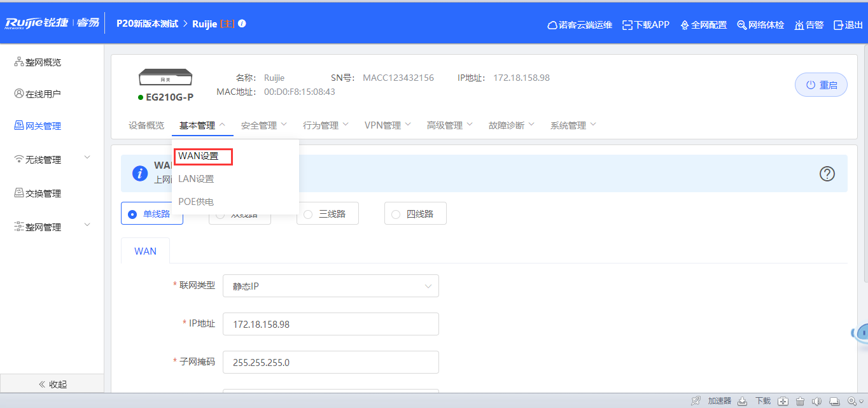
Task: Click the Ruijie Networks logo
Action: click(x=52, y=24)
